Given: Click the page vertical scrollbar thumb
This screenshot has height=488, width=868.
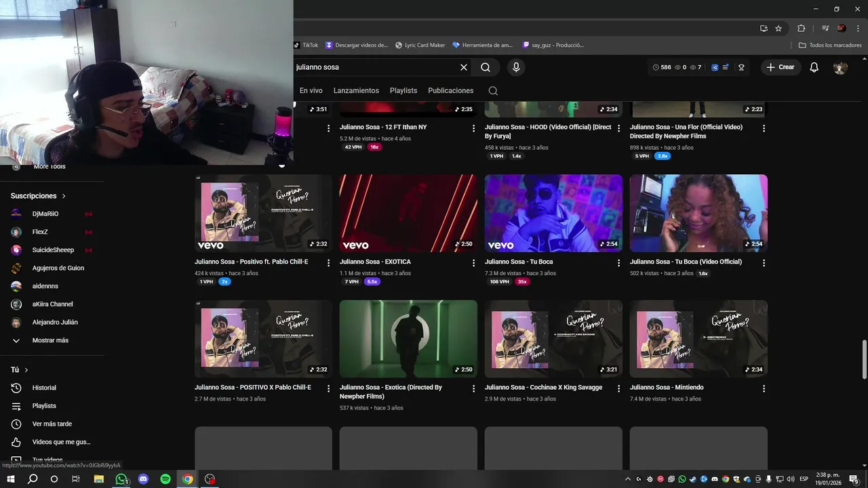Looking at the screenshot, I should tap(864, 359).
